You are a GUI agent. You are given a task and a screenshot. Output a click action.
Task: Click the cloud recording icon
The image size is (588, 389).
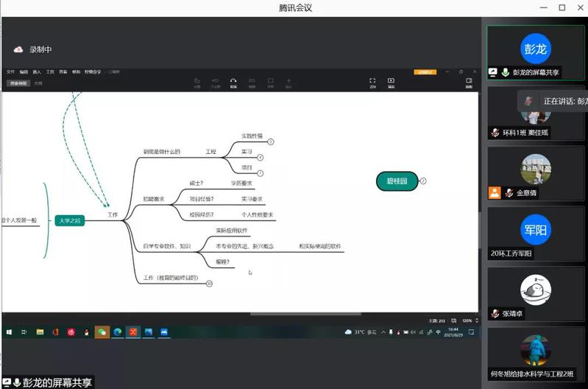point(18,49)
